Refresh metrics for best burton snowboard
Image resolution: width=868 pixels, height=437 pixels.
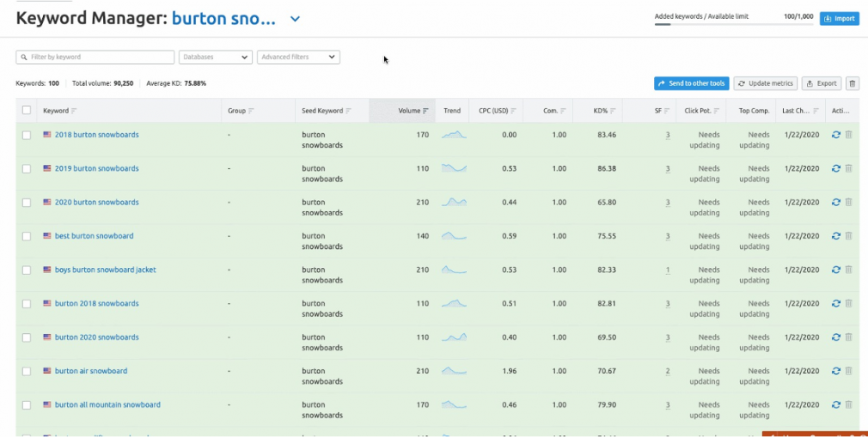pos(836,235)
